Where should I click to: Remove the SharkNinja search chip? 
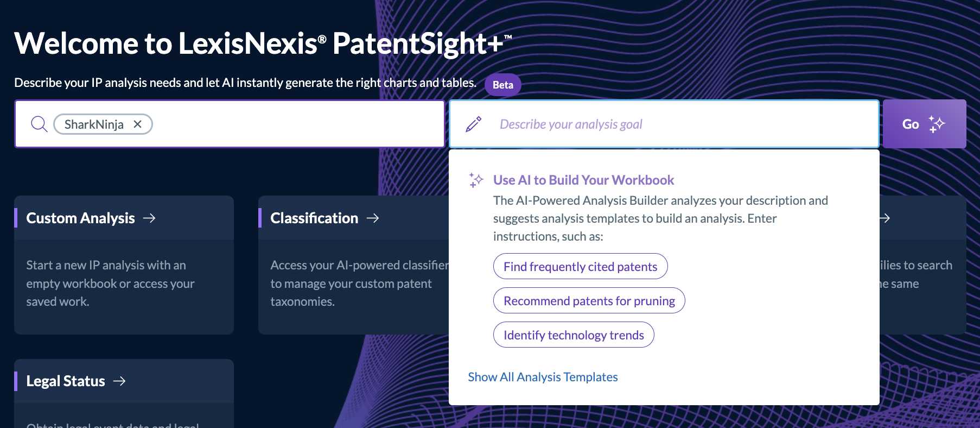138,124
